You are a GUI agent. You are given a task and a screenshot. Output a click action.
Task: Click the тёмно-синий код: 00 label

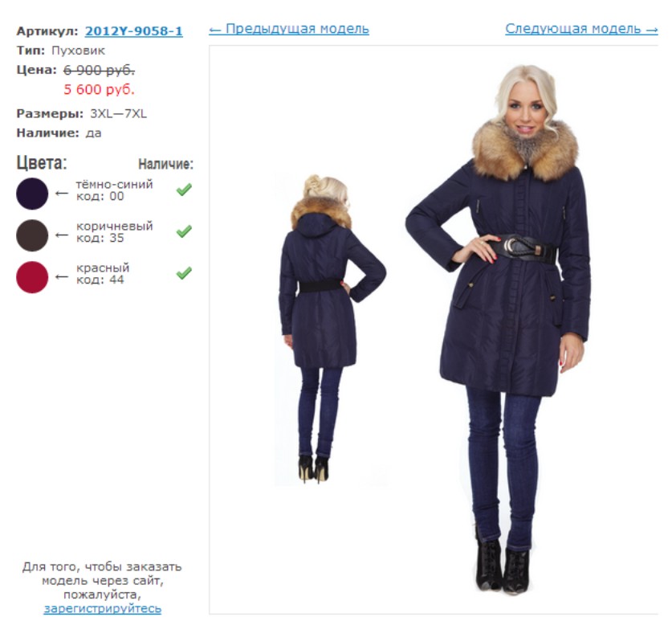115,190
